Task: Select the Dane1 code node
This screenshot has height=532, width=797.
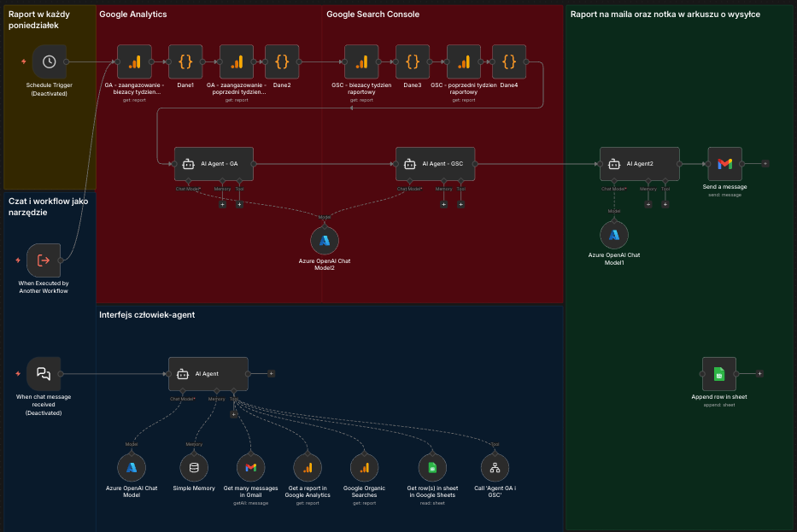Action: click(x=185, y=62)
